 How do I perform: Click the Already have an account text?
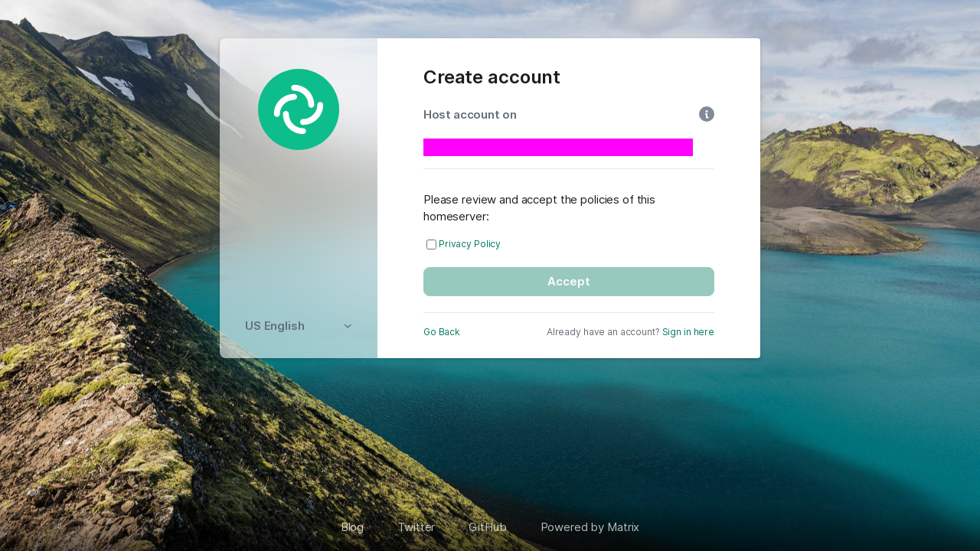[x=603, y=332]
